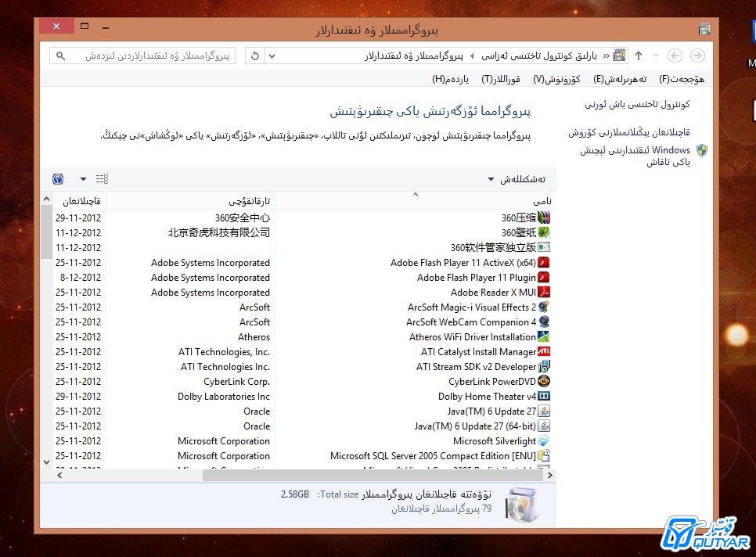Click the search magnifier icon

61,56
